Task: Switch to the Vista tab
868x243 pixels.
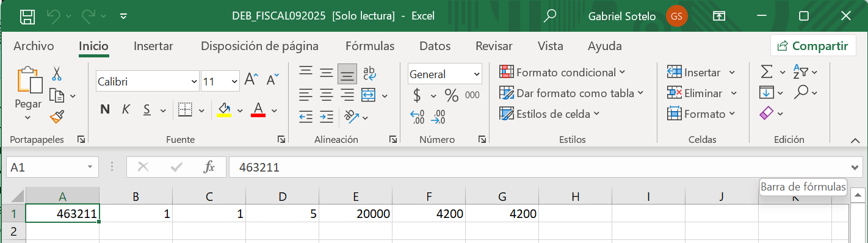Action: [x=550, y=46]
